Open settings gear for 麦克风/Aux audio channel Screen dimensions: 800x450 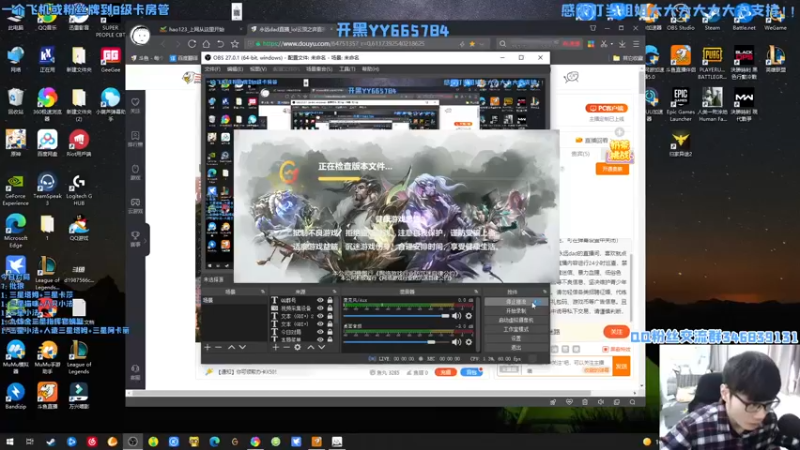point(468,316)
